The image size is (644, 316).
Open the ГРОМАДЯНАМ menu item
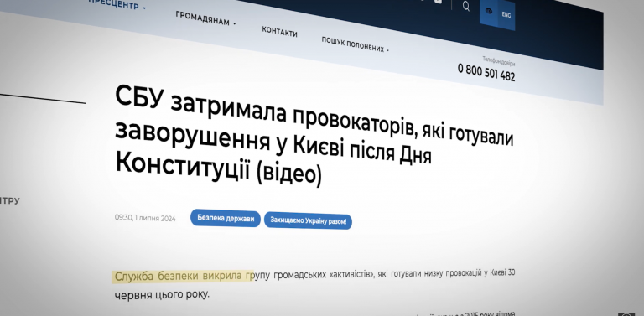(x=202, y=18)
